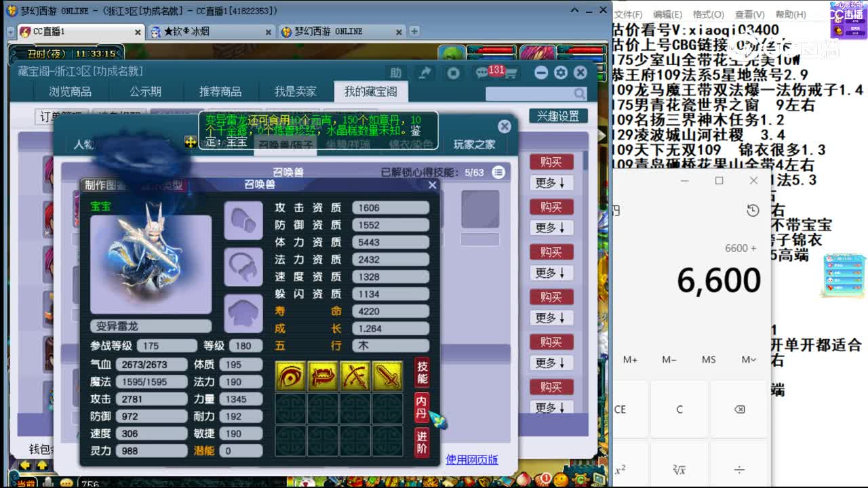The height and width of the screenshot is (488, 868).
Task: Open the 助 help icon in 藏宝阁 header
Action: point(395,73)
